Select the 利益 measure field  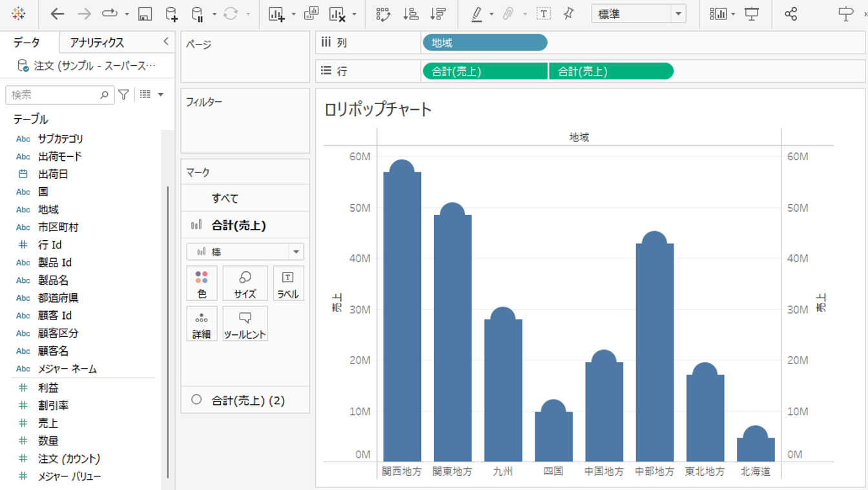click(x=48, y=388)
